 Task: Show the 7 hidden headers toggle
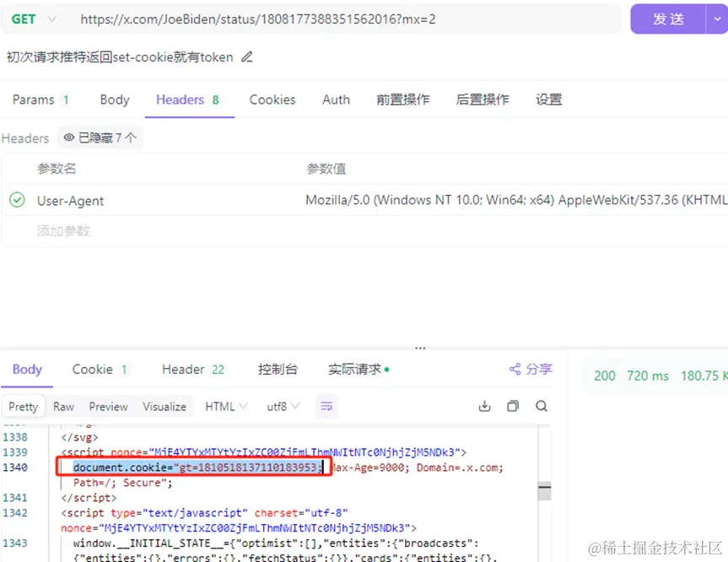pyautogui.click(x=100, y=138)
